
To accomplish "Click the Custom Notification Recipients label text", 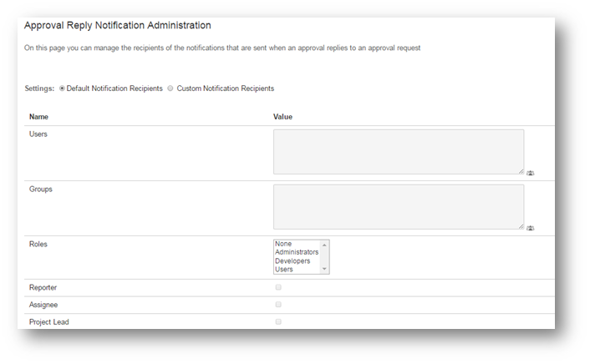I will 226,88.
